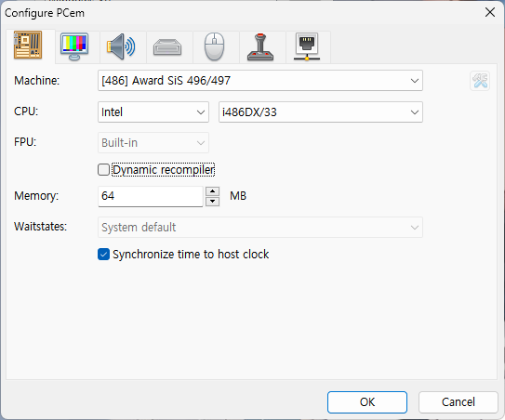This screenshot has height=420, width=505.
Task: Open the i486DX/33 CPU model dropdown
Action: pyautogui.click(x=321, y=112)
